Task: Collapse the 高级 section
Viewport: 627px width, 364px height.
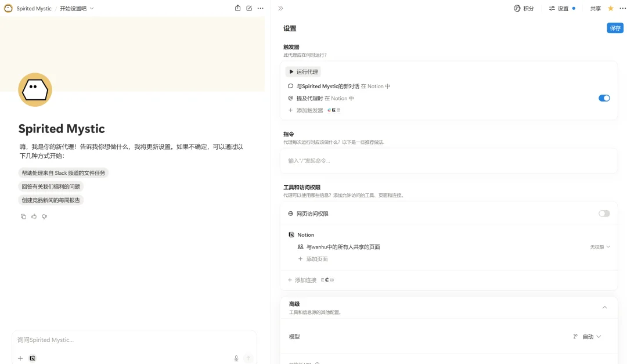Action: tap(604, 307)
